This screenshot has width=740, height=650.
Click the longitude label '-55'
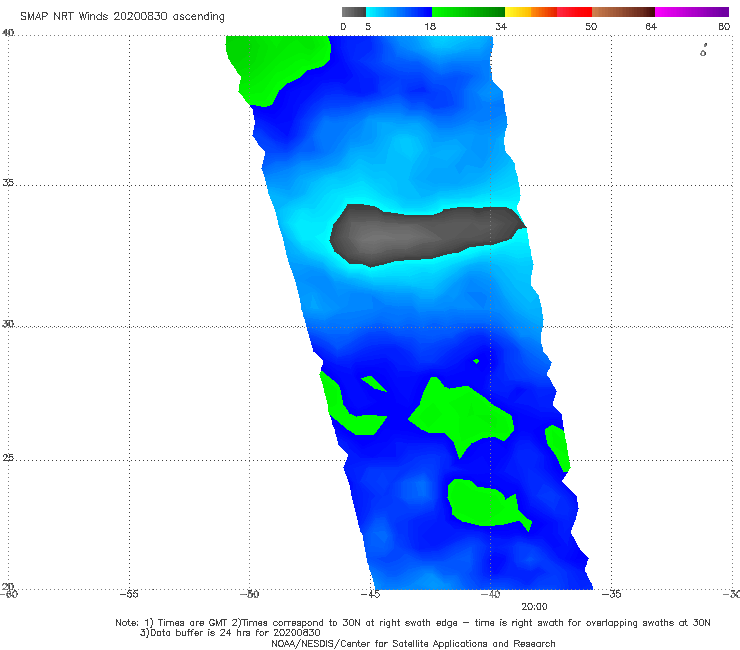click(129, 594)
